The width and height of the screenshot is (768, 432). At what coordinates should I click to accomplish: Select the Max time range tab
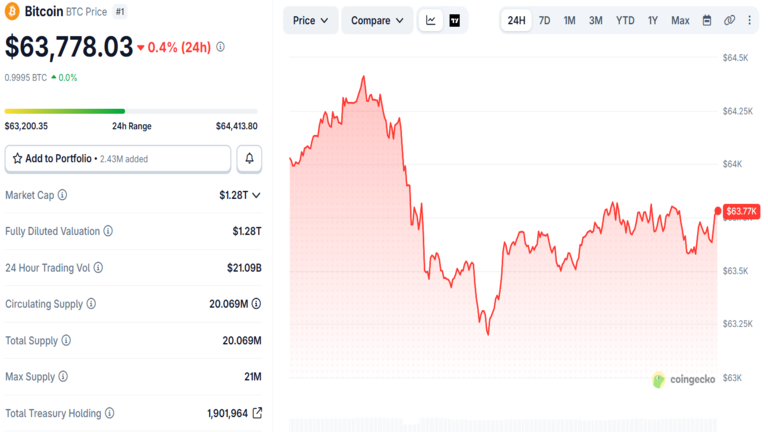click(680, 20)
